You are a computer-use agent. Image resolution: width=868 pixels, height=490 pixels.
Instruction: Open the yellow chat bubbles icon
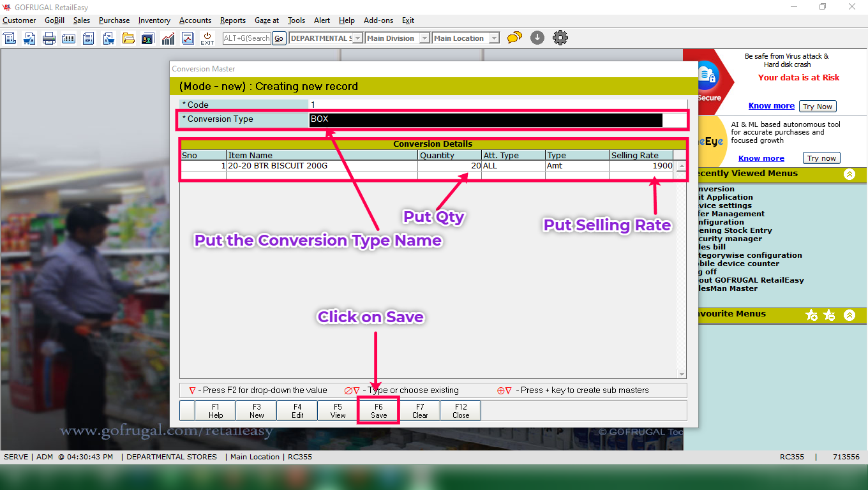[514, 38]
